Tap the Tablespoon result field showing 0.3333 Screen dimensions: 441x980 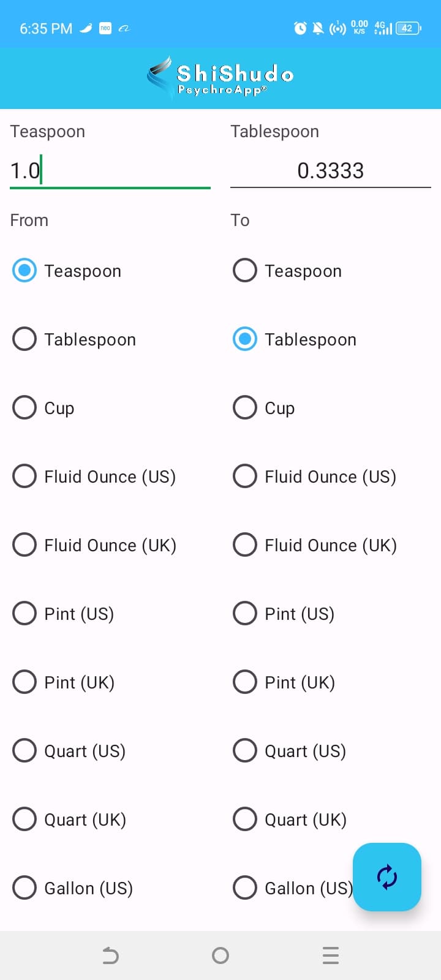tap(330, 171)
